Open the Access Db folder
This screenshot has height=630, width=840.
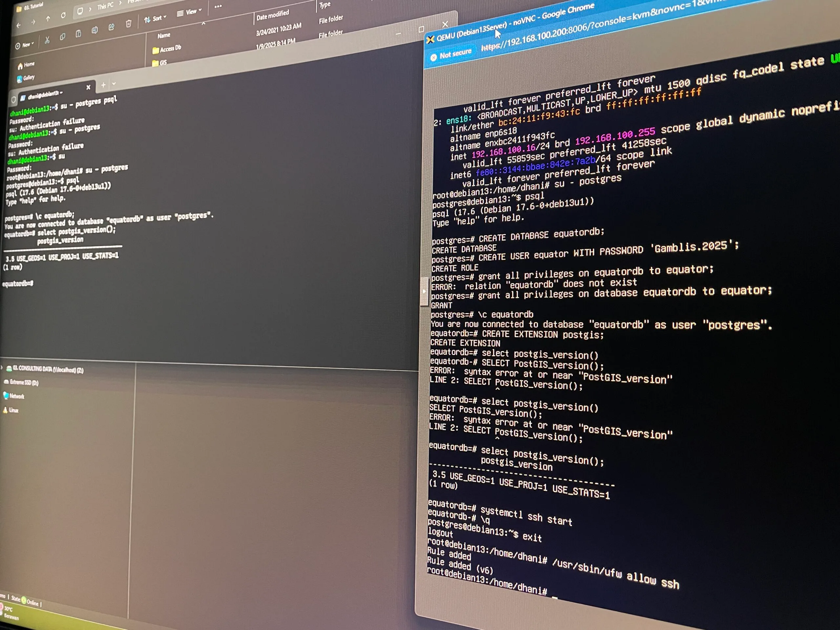point(167,49)
